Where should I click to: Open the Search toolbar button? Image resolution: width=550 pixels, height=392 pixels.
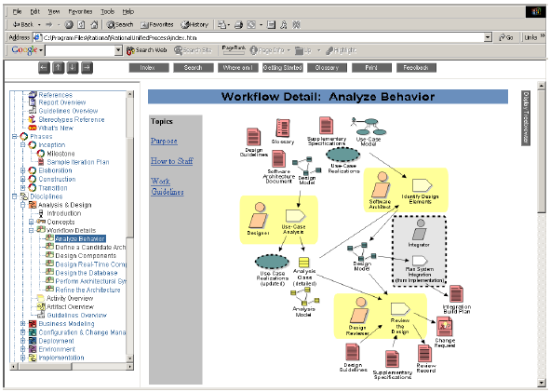pyautogui.click(x=120, y=24)
